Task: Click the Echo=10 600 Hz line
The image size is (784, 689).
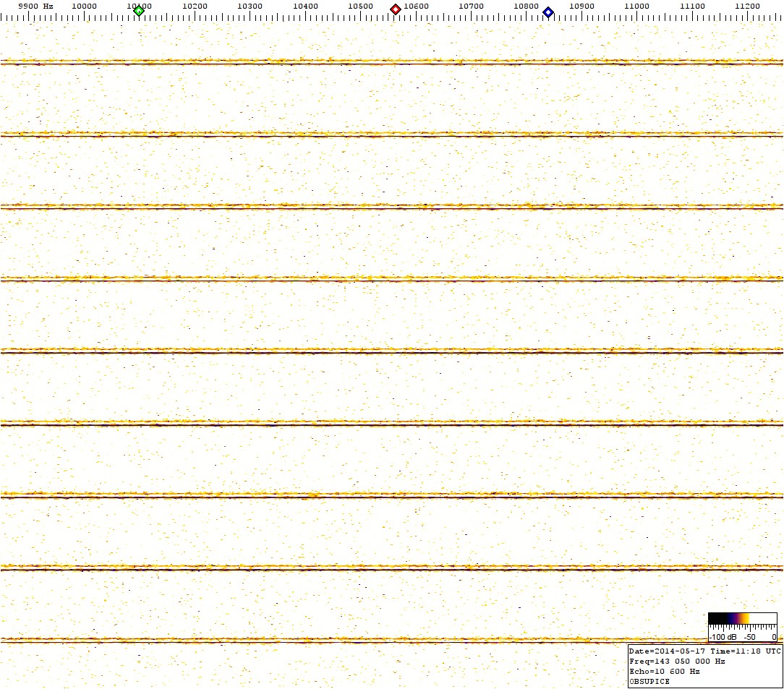Action: point(664,671)
